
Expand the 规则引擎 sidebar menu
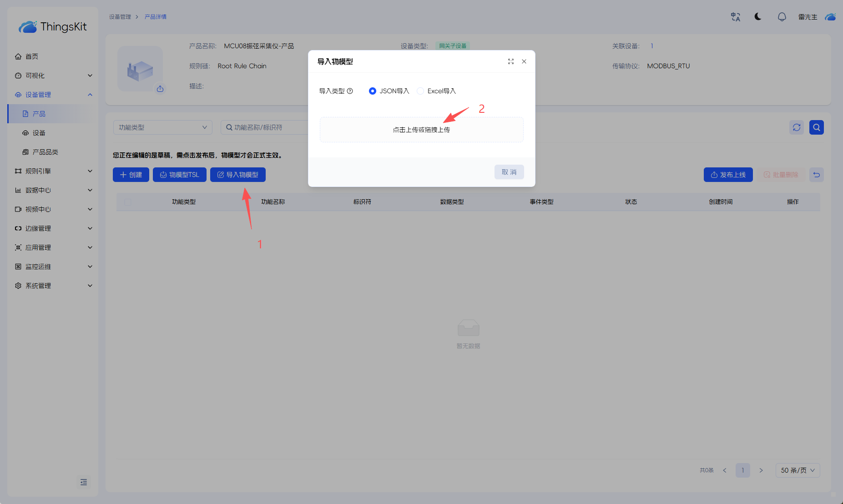[53, 171]
